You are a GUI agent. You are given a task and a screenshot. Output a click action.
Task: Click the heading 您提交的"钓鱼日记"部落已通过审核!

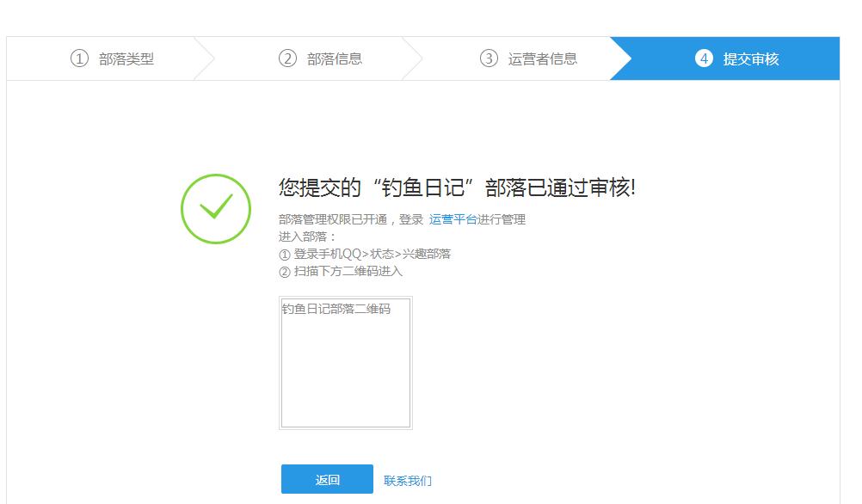(457, 188)
